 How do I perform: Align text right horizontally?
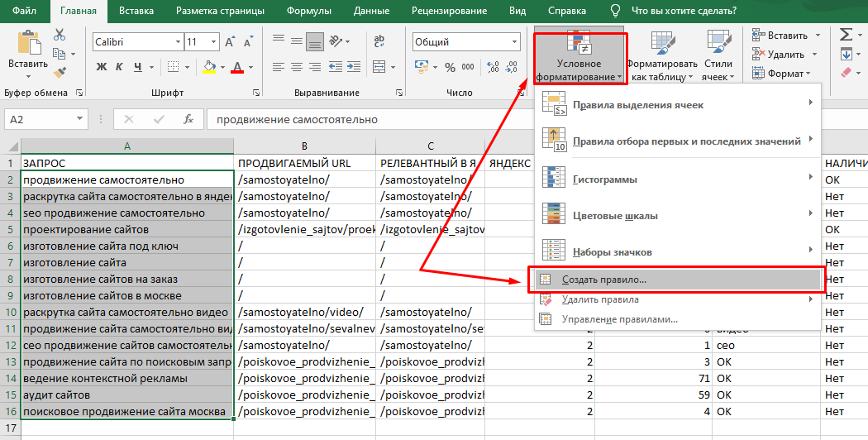[x=315, y=67]
